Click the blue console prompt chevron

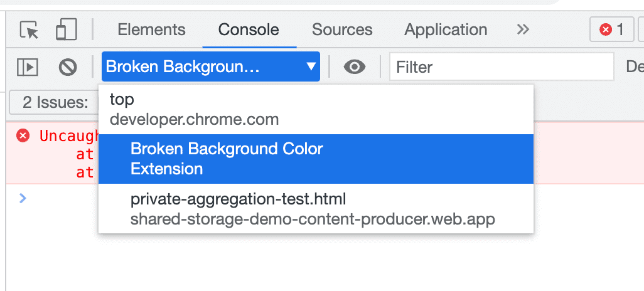[23, 199]
